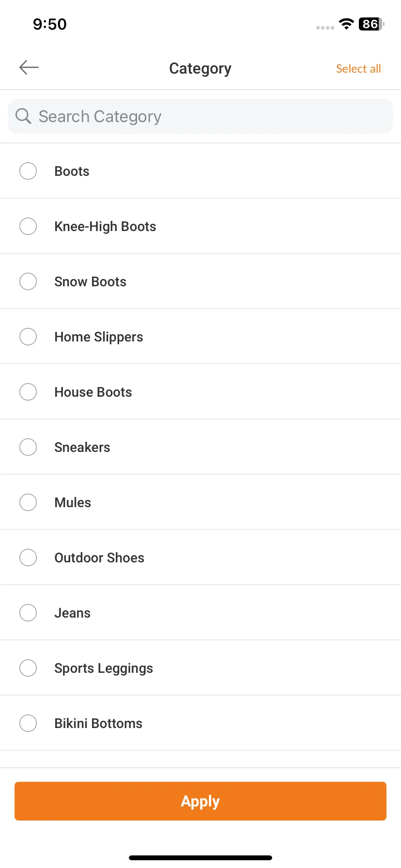The image size is (401, 868).
Task: Pick the Jeans radio button
Action: click(28, 613)
